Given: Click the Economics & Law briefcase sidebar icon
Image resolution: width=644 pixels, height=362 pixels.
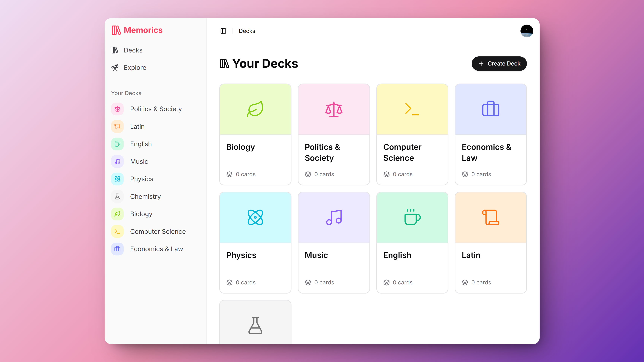Looking at the screenshot, I should click(x=117, y=249).
